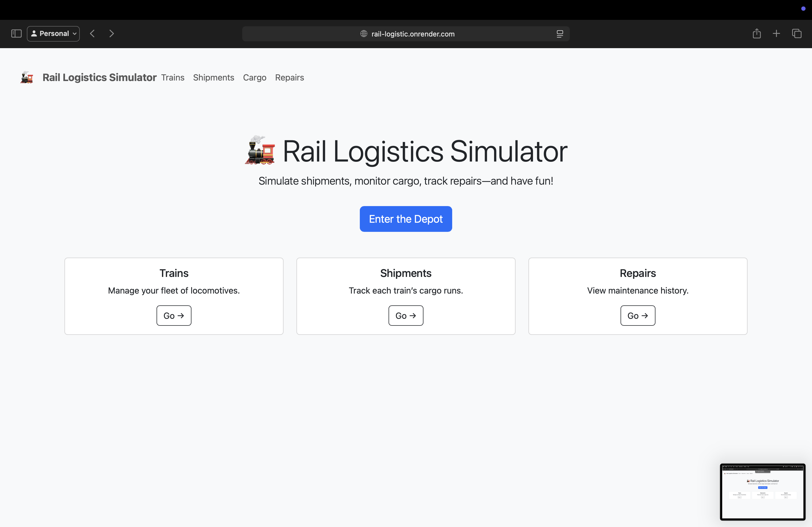Click Go on the Shipments card

406,315
